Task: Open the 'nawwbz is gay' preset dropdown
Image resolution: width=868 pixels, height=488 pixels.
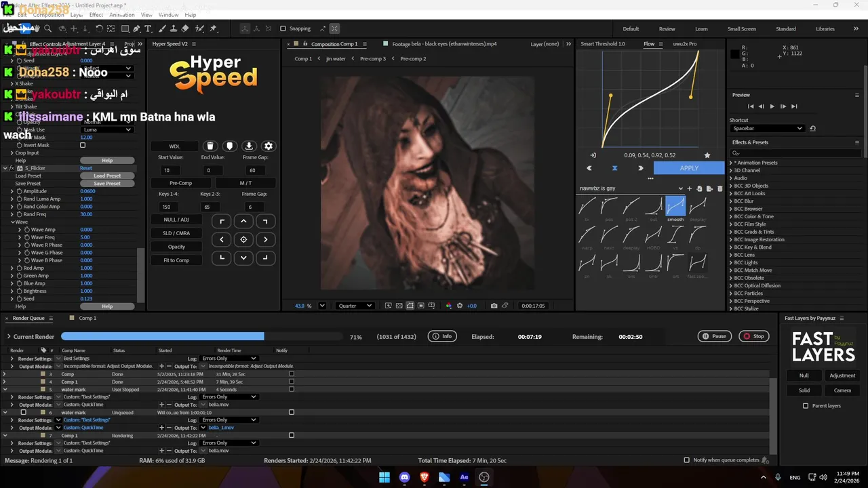Action: [x=680, y=189]
